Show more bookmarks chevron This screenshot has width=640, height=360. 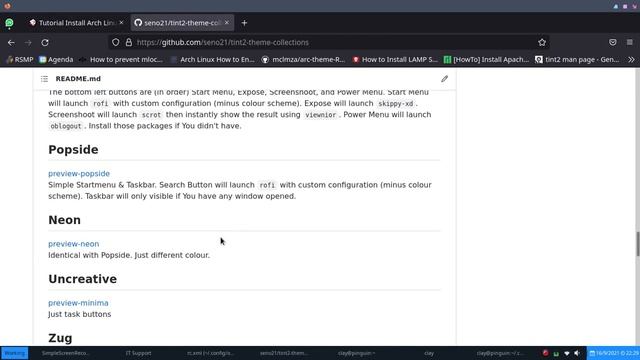(x=631, y=60)
